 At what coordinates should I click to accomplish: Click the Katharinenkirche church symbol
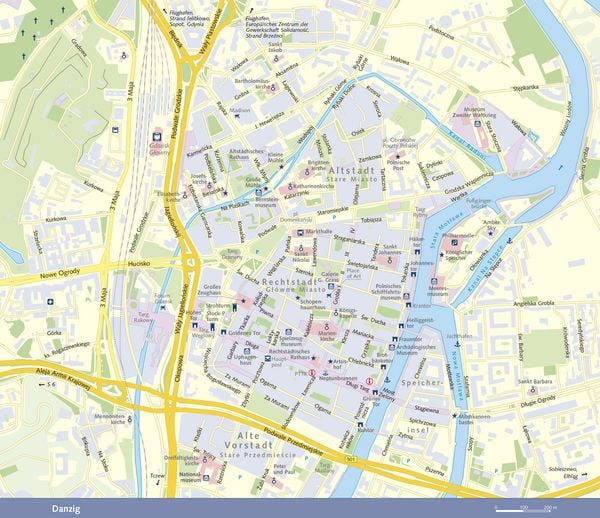290,187
